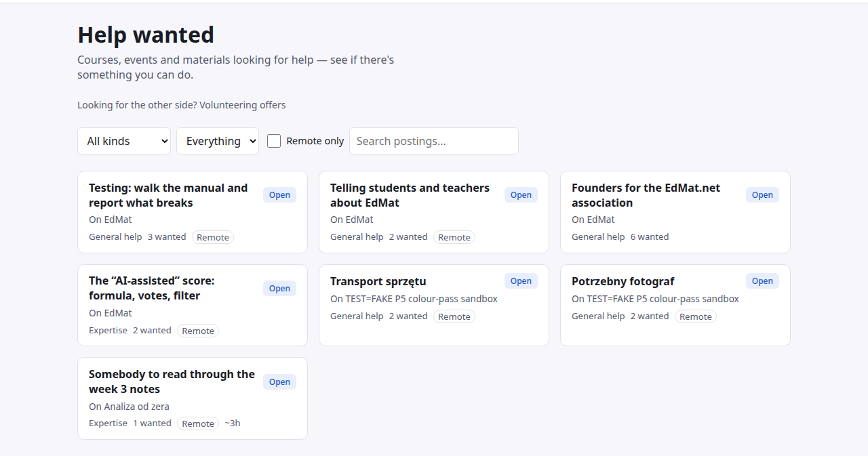
Task: Click the "~3h" time estimate
Action: tap(233, 423)
